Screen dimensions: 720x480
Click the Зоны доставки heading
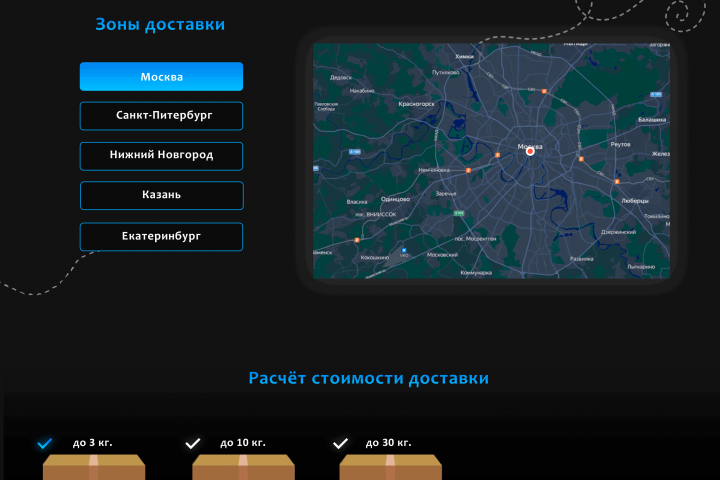pyautogui.click(x=160, y=24)
